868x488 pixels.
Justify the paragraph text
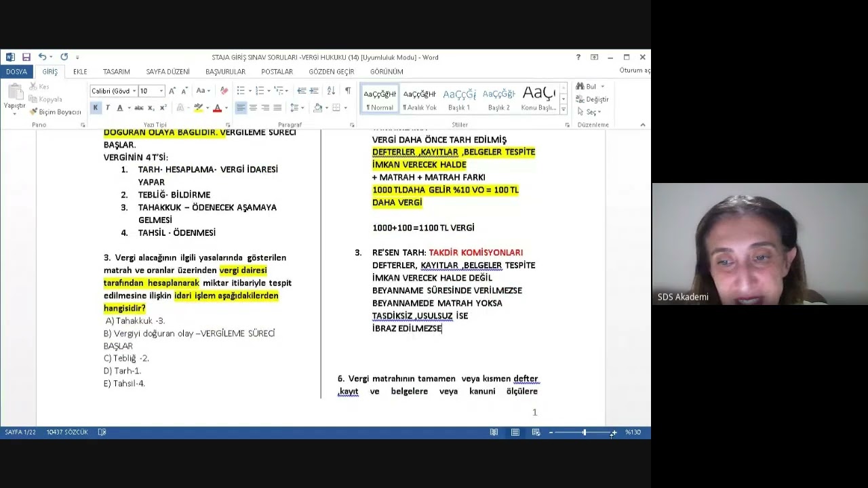277,108
